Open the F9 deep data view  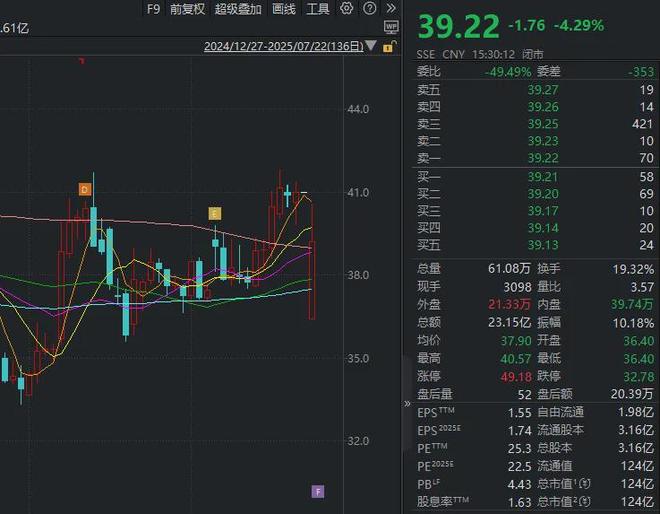153,9
